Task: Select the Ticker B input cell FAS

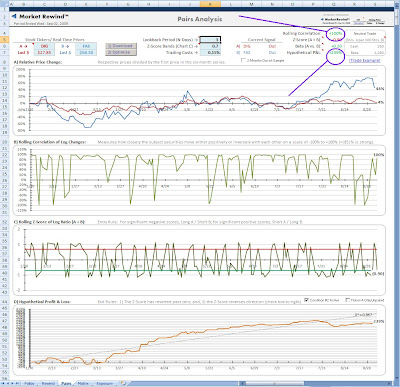Action: click(86, 46)
